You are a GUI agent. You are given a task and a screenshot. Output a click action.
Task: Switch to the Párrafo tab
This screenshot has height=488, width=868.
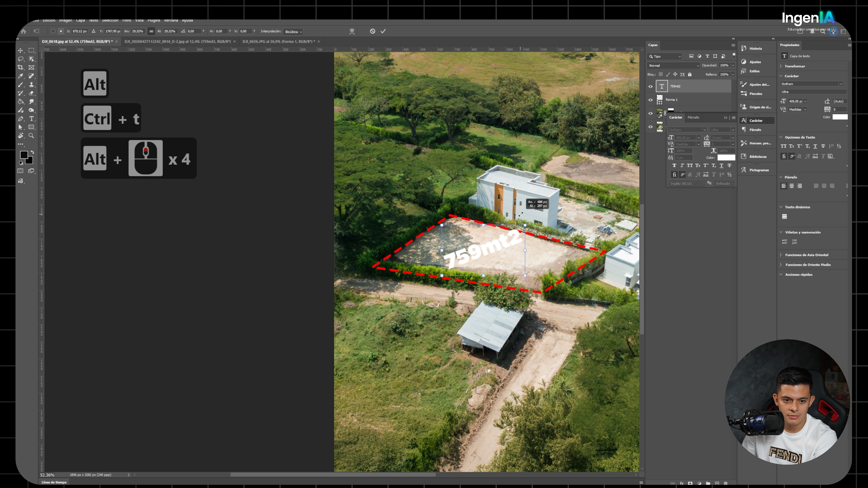[693, 117]
